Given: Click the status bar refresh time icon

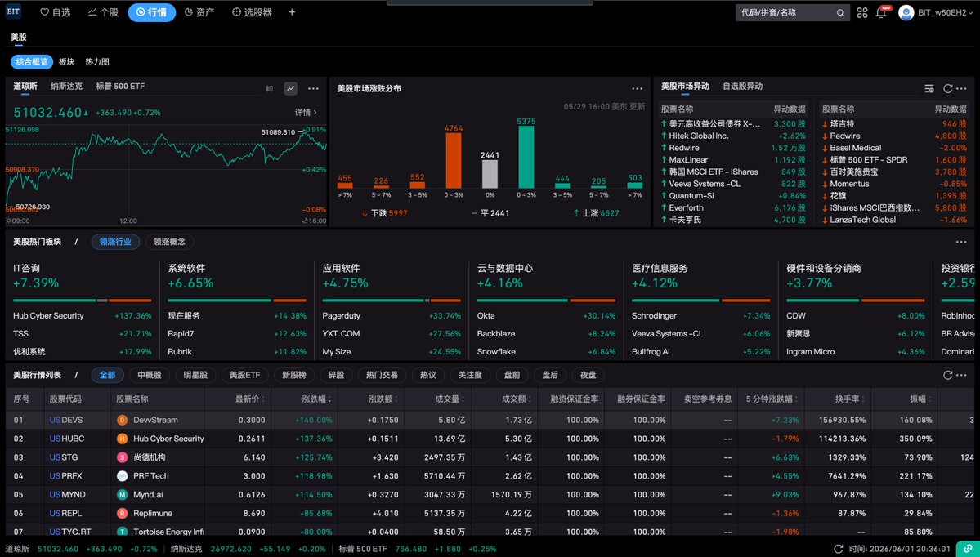Looking at the screenshot, I should pos(838,549).
